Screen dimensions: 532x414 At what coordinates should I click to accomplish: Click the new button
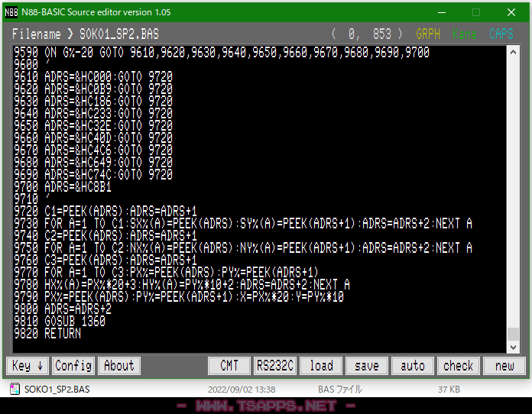504,366
